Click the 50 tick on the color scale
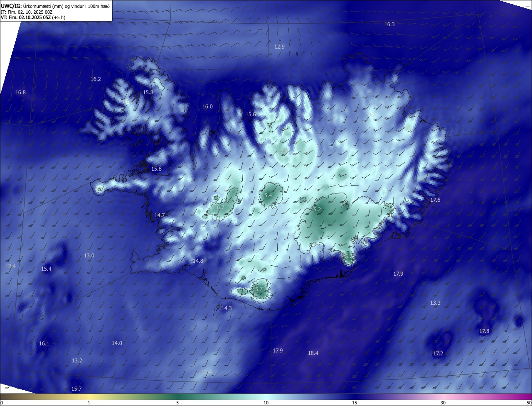Viewport: 532px width, 406px height. (x=529, y=403)
